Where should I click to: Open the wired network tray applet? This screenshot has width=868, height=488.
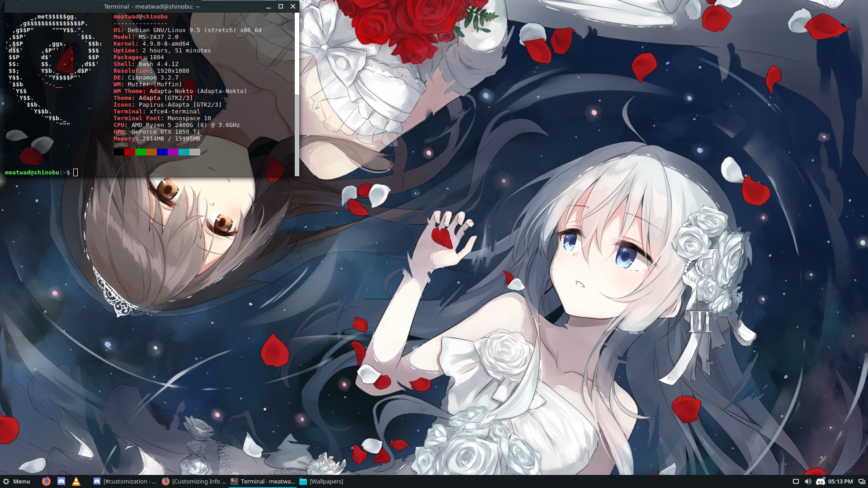point(796,481)
